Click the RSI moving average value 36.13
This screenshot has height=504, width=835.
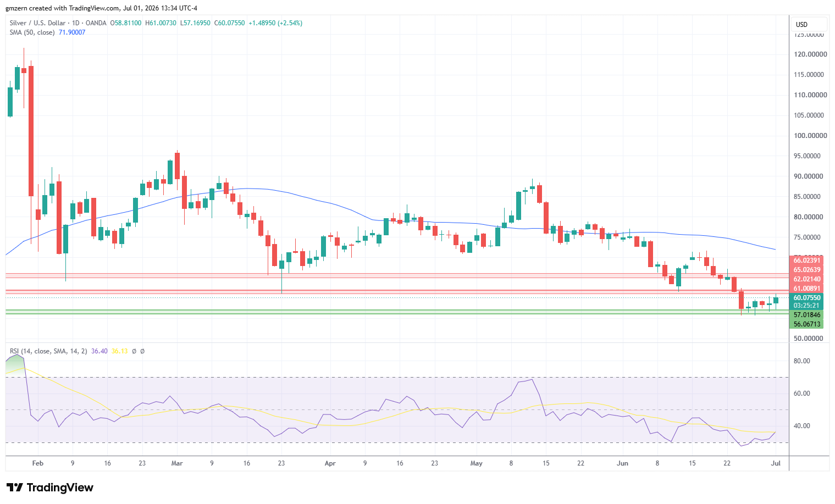[119, 351]
